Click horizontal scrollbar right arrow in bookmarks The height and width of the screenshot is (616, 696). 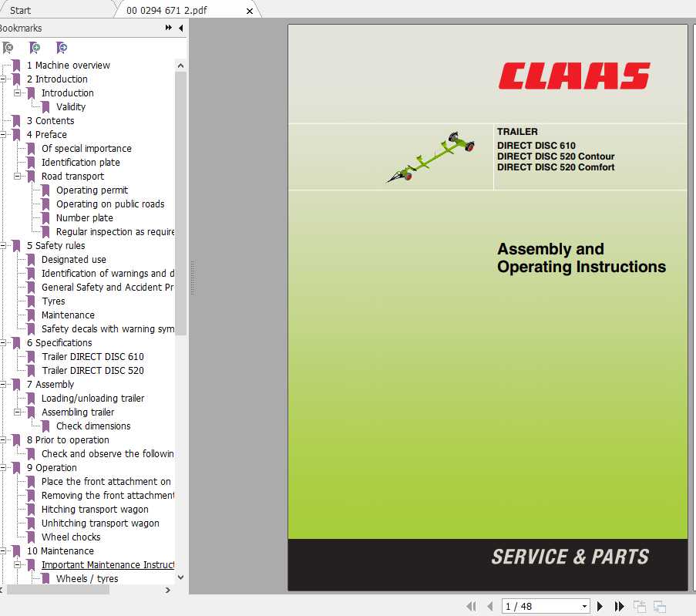(x=168, y=591)
